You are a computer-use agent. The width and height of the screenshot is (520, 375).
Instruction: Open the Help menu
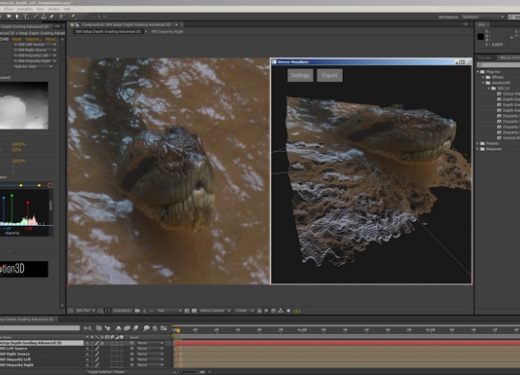pyautogui.click(x=67, y=9)
